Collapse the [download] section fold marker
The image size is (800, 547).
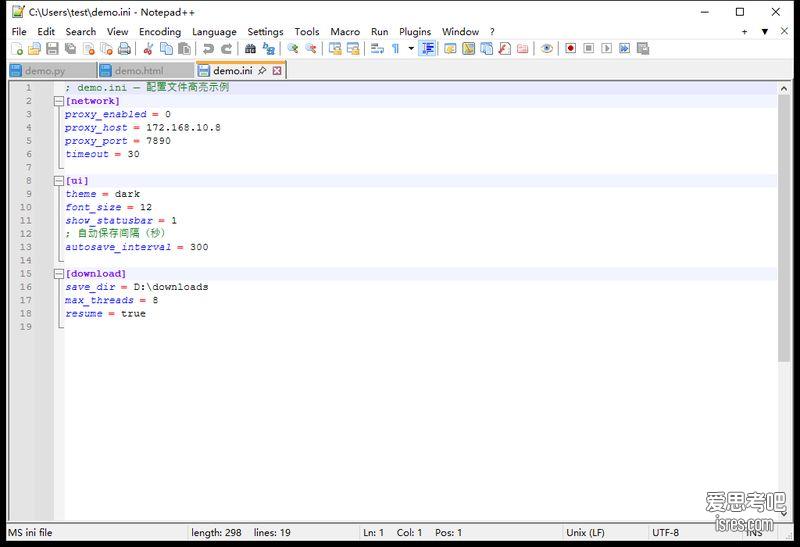tap(59, 274)
